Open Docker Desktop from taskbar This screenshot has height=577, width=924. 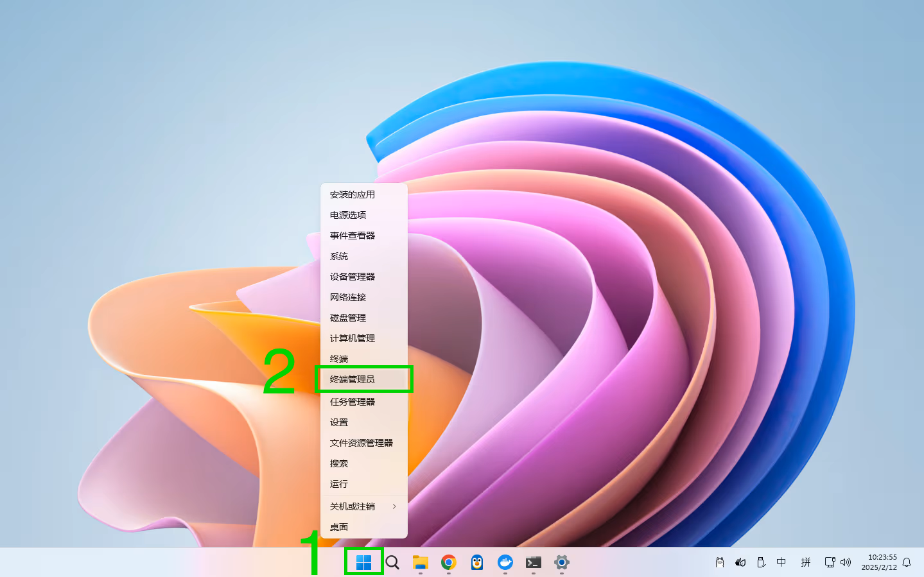tap(505, 563)
